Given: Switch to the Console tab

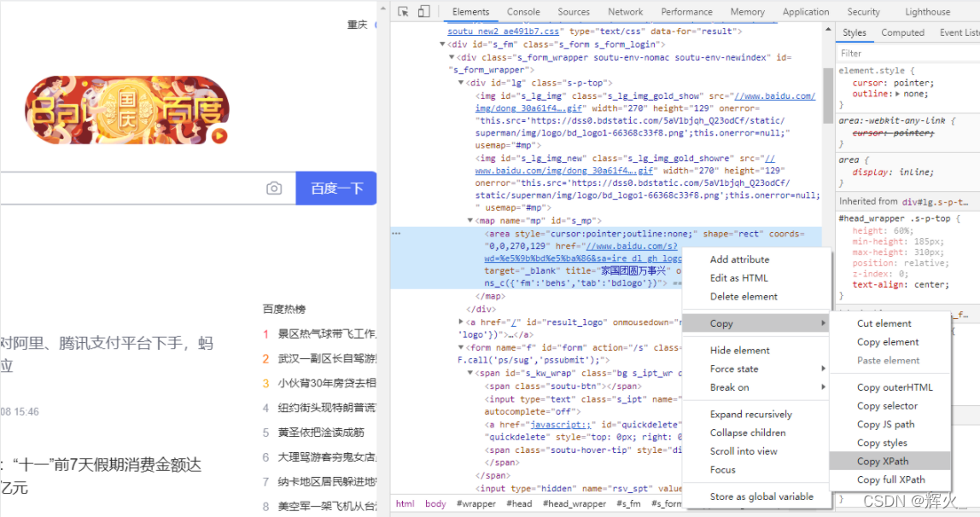Looking at the screenshot, I should click(523, 11).
